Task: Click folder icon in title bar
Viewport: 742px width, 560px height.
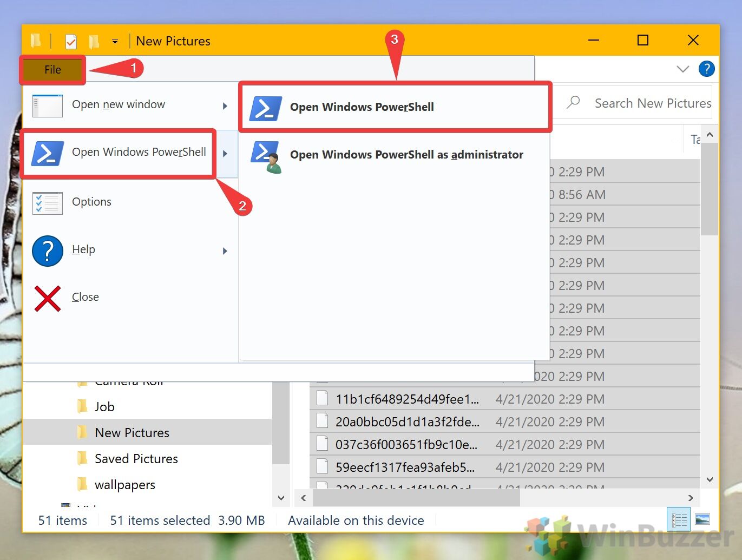Action: point(36,41)
